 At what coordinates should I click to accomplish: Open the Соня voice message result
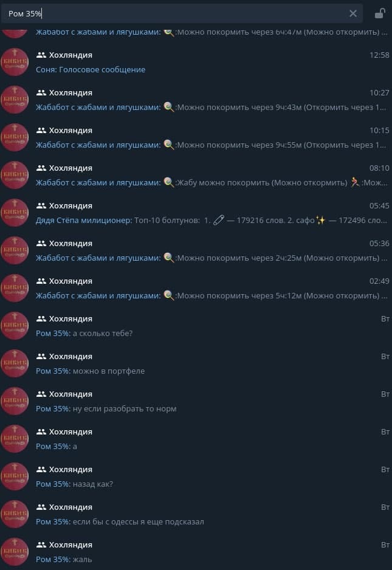196,62
